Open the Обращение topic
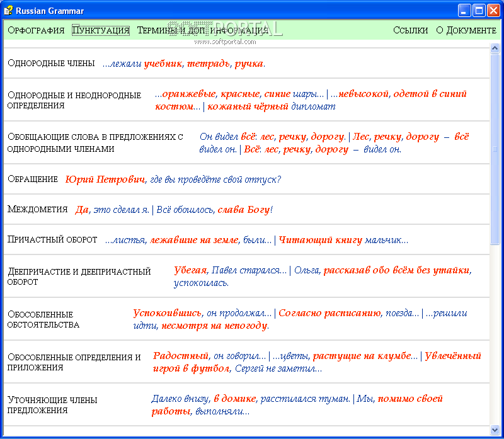The image size is (504, 439). point(33,179)
